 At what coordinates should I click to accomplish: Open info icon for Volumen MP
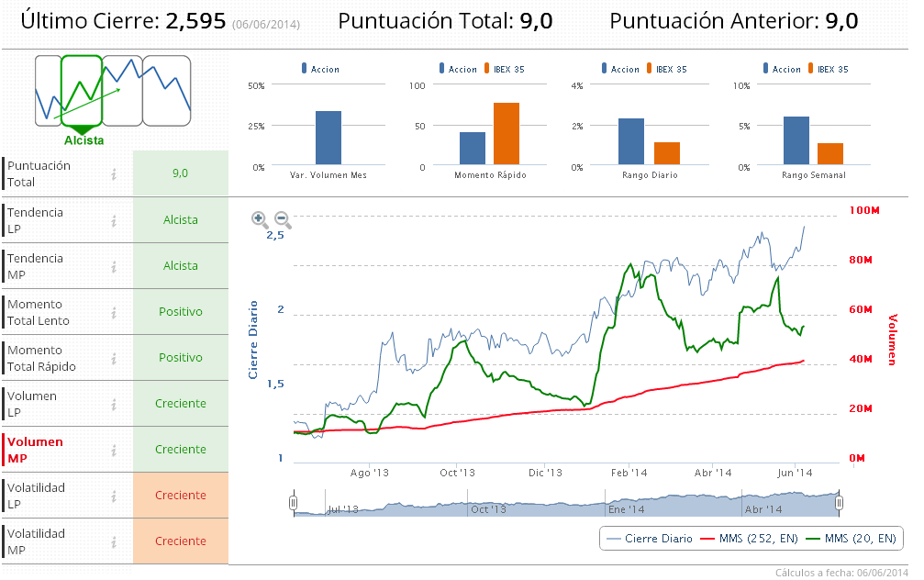[x=114, y=451]
